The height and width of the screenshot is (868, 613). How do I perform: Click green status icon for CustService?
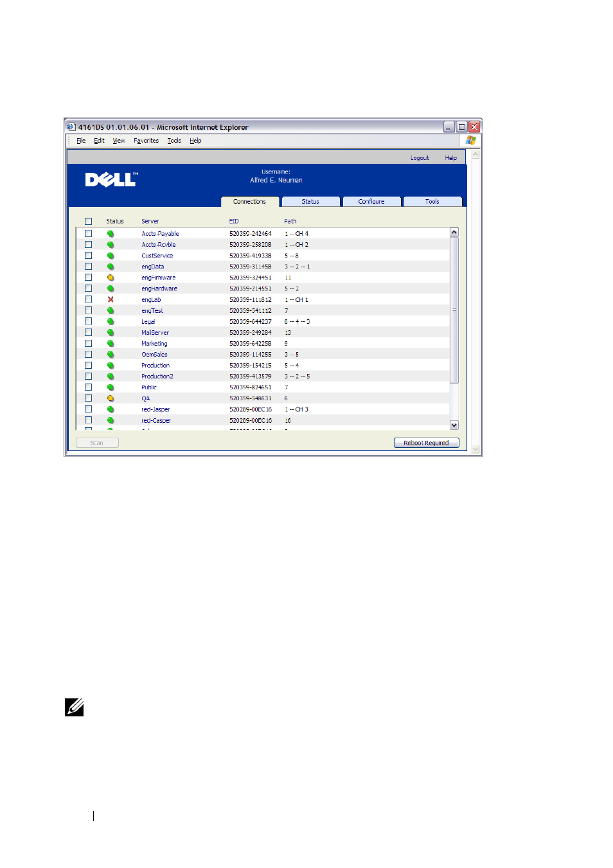[x=111, y=256]
